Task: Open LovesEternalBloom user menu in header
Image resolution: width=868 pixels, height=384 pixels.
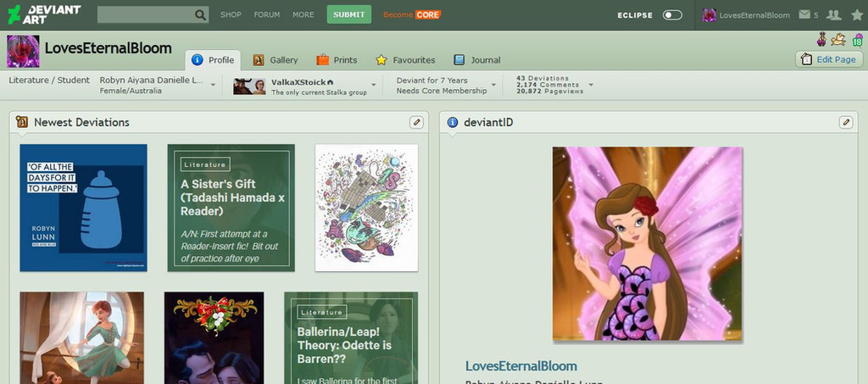Action: [x=746, y=15]
